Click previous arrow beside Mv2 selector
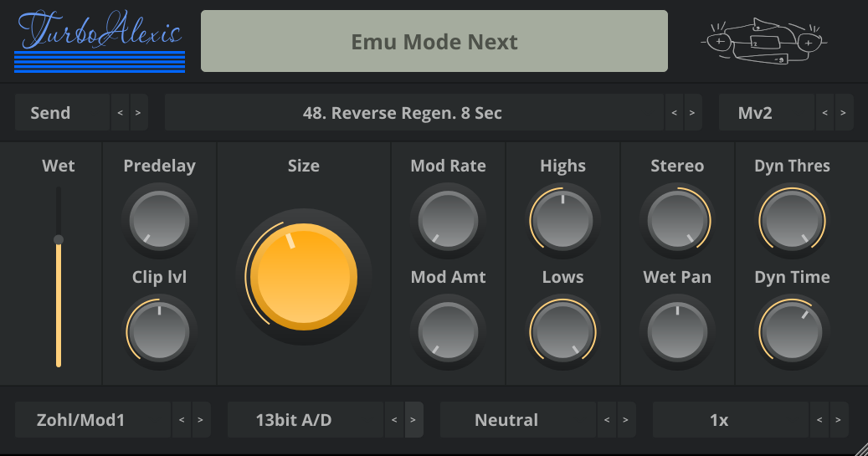 [x=824, y=113]
